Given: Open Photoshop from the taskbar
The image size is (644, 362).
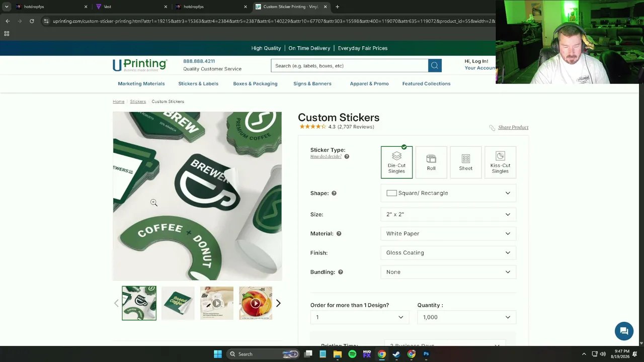Looking at the screenshot, I should (x=426, y=354).
